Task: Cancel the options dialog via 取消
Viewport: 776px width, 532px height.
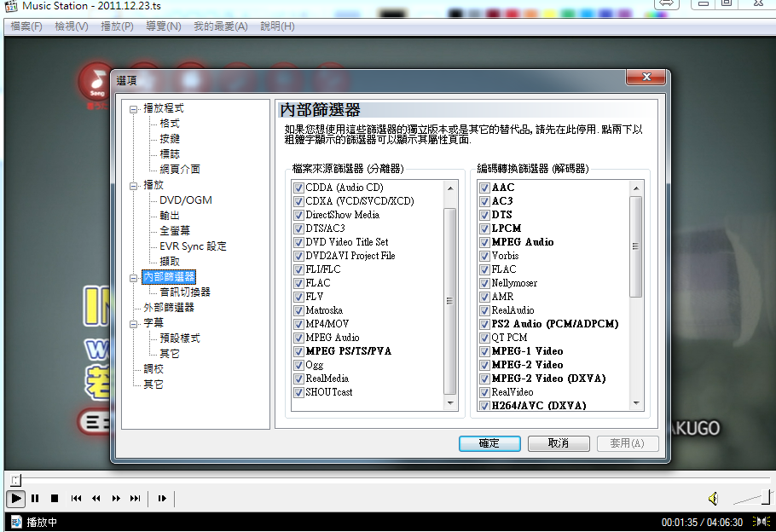Action: click(x=559, y=443)
